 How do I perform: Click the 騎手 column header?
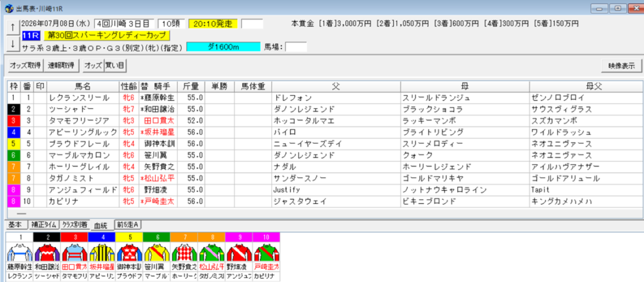[158, 86]
